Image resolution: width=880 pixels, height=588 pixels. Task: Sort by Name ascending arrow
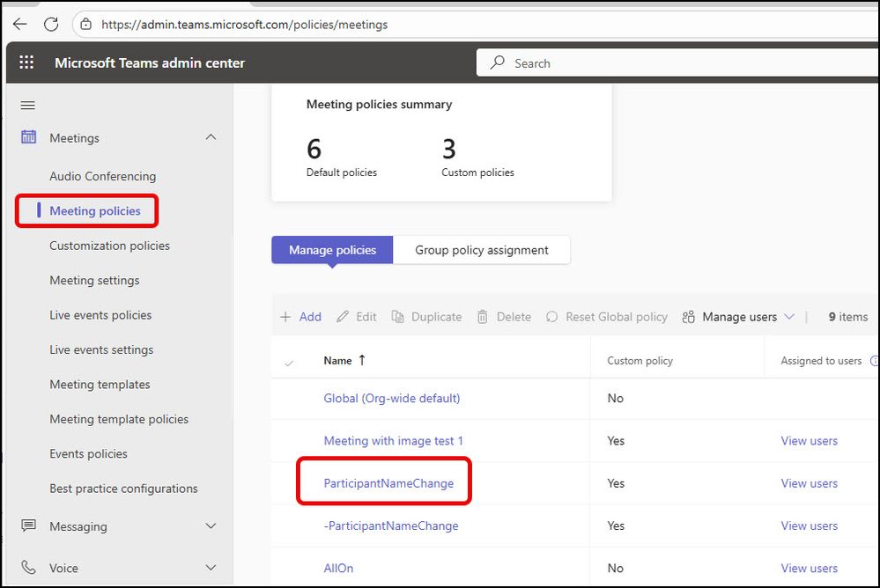(x=362, y=360)
